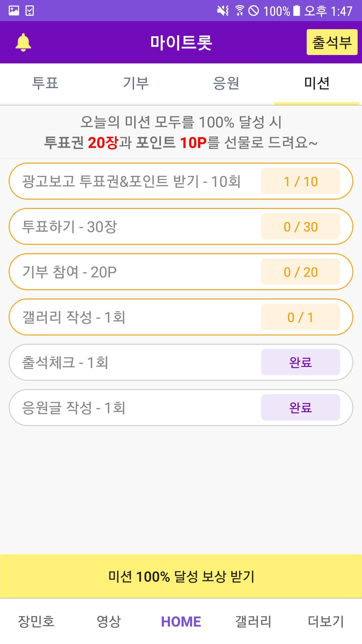Claim the 미션 100% 달성 보상 받기 reward
The height and width of the screenshot is (644, 362).
(x=181, y=576)
